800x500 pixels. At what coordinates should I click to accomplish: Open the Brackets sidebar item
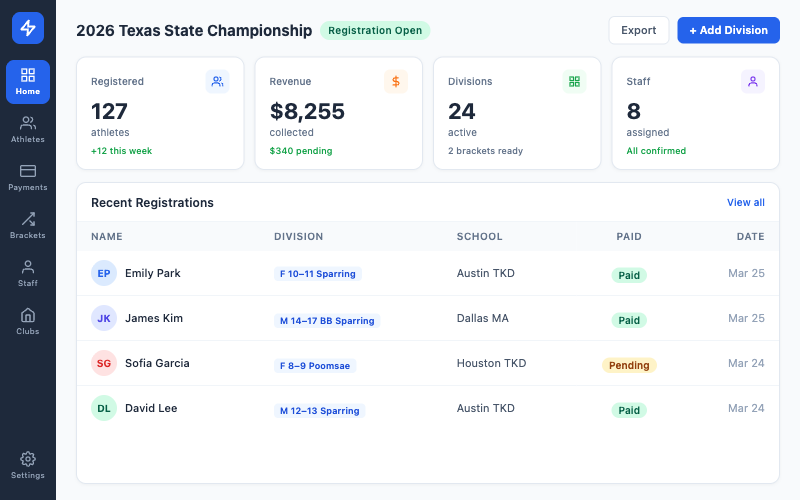click(28, 226)
